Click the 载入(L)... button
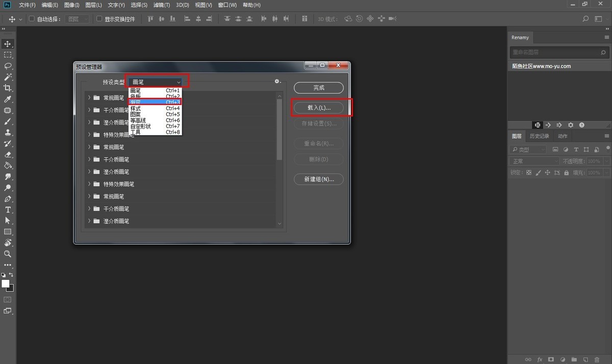 click(319, 108)
